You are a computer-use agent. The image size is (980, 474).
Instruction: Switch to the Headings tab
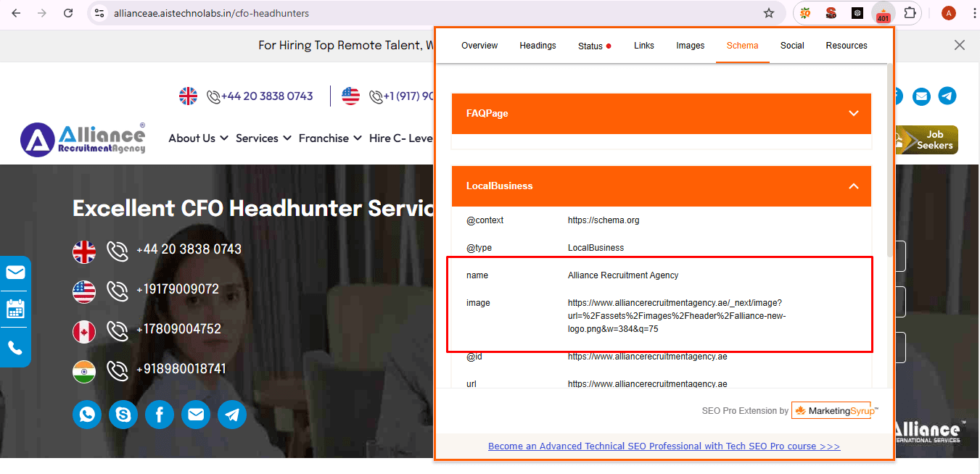538,46
